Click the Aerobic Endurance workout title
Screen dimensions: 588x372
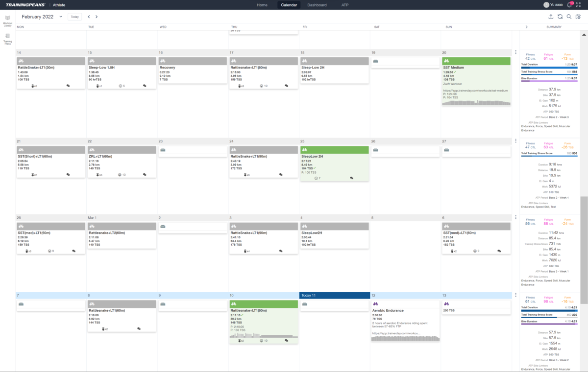tap(388, 310)
